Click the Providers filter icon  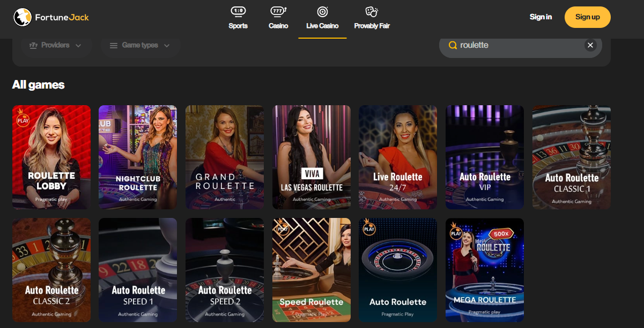33,45
